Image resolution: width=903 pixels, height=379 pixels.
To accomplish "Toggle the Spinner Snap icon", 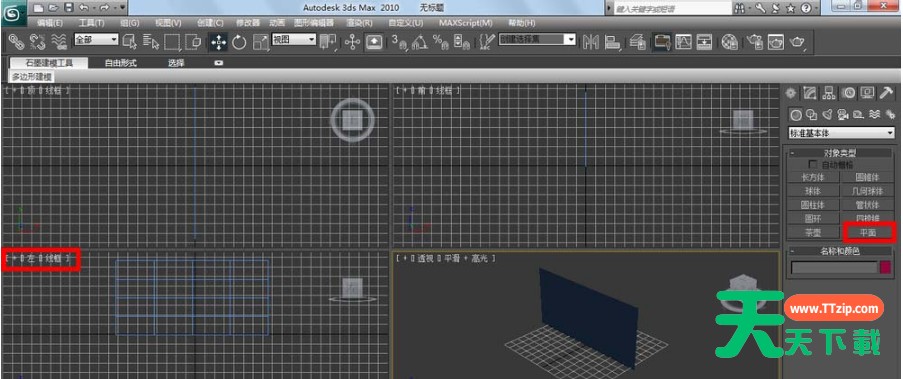I will pos(461,41).
